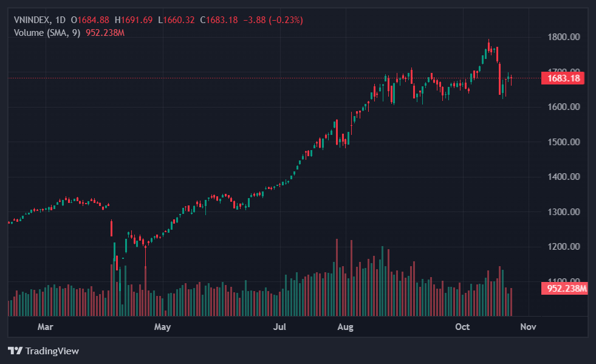Click the VNINDEX symbol title
Viewport: 596px width, 364px height.
click(32, 20)
